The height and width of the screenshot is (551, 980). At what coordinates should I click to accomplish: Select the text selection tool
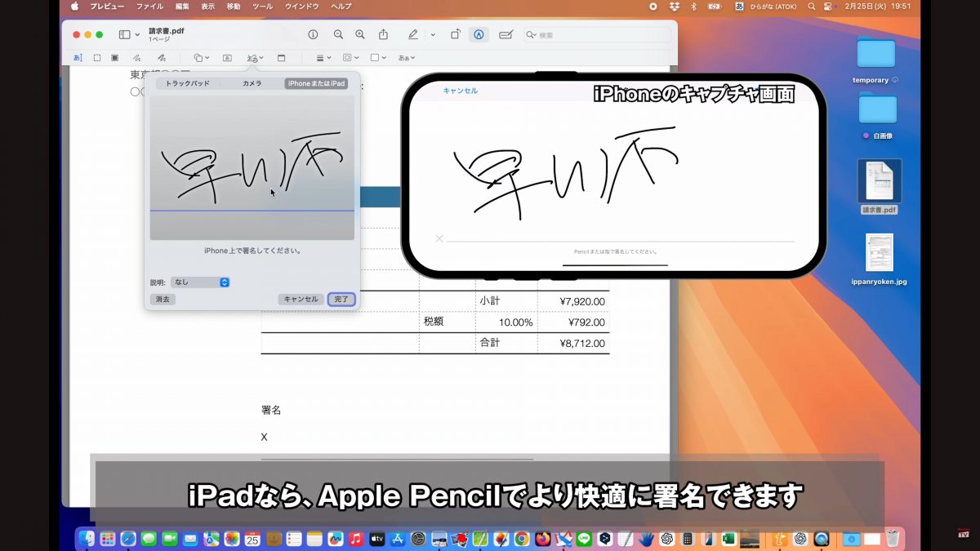(x=78, y=58)
